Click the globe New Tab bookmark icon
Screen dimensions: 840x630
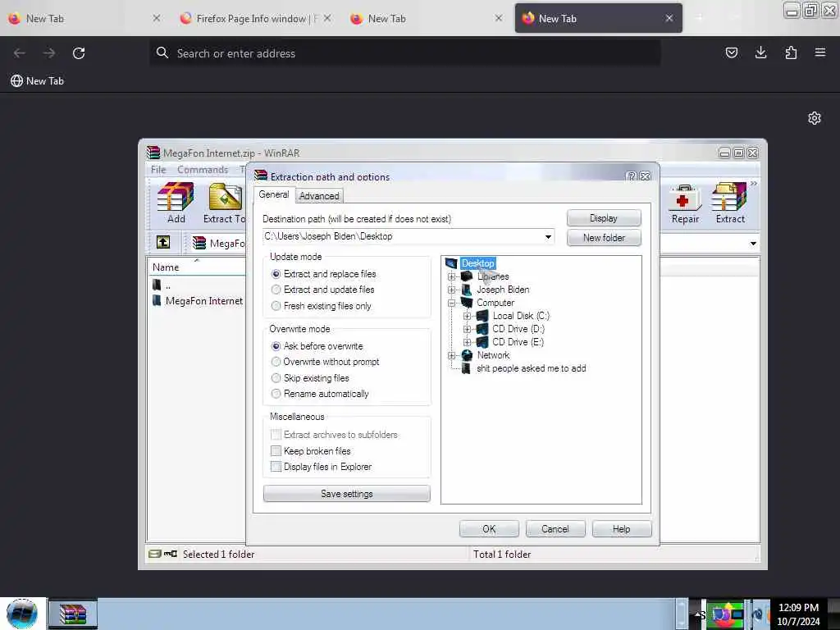point(16,81)
